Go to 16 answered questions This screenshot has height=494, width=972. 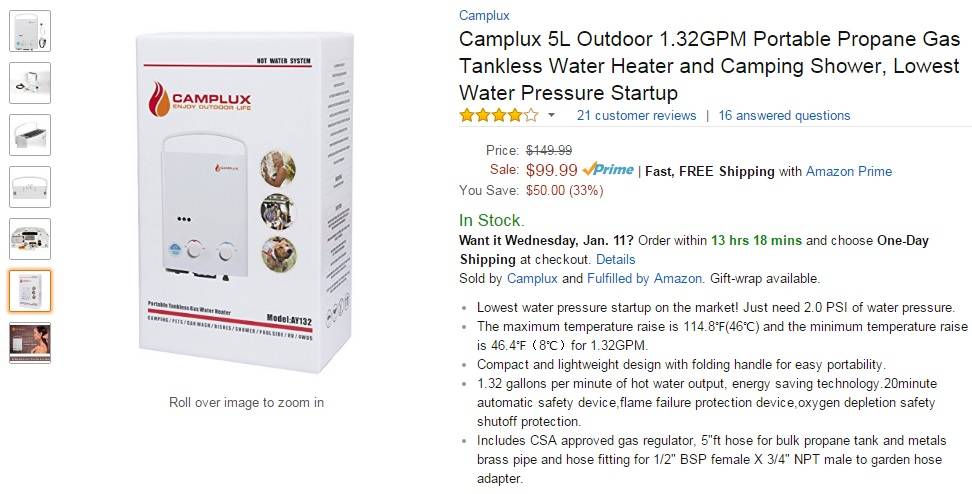coord(784,116)
